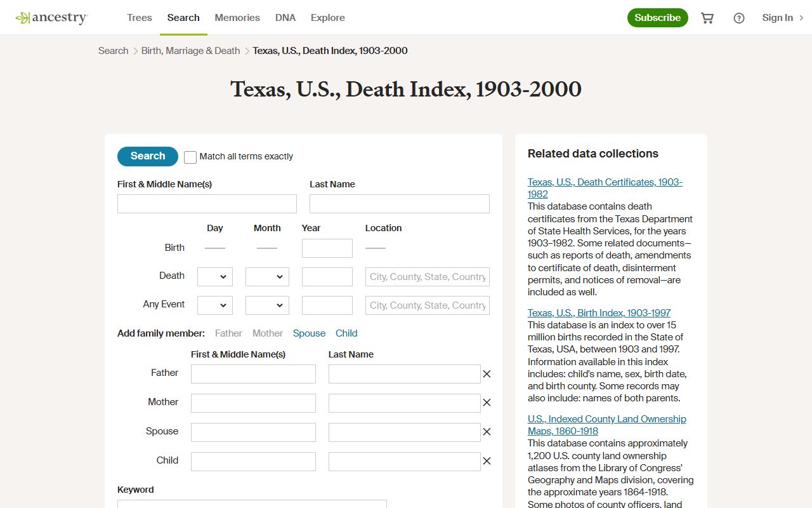Add Child family member link
The height and width of the screenshot is (508, 812).
(346, 333)
